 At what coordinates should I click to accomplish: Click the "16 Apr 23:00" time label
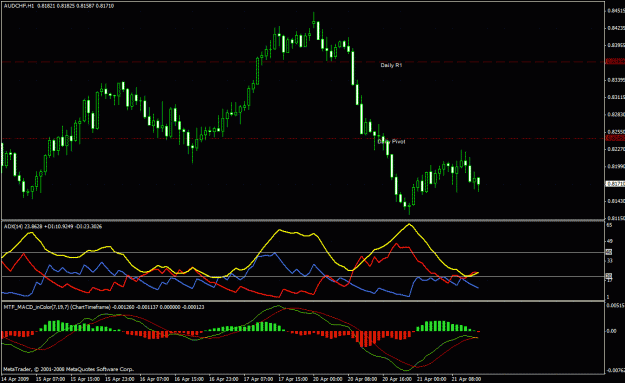[x=224, y=379]
